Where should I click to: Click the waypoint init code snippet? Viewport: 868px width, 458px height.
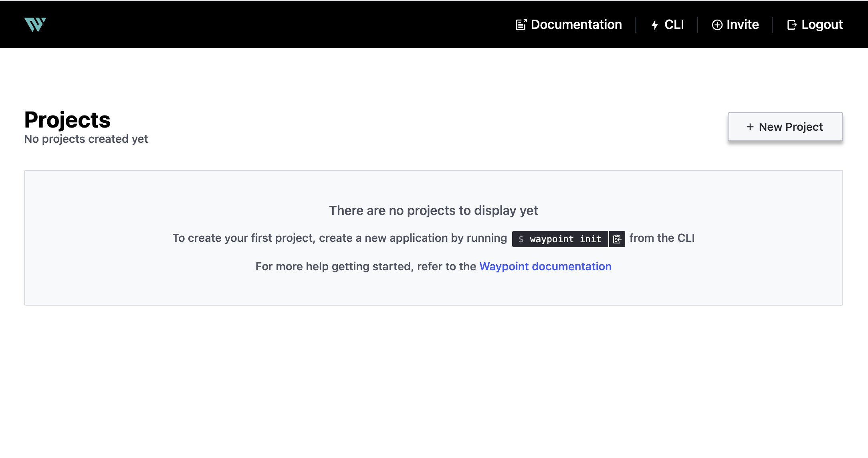tap(560, 239)
